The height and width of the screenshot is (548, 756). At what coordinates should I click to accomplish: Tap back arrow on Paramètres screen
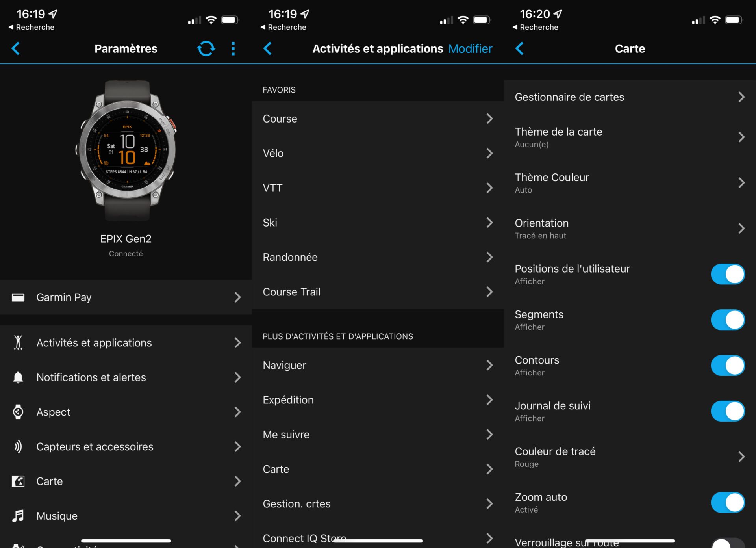click(x=16, y=48)
